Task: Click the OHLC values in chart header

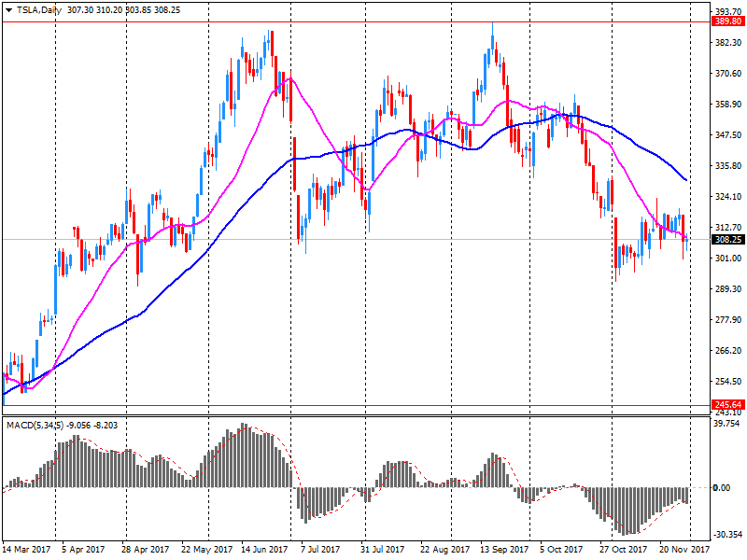Action: point(124,8)
